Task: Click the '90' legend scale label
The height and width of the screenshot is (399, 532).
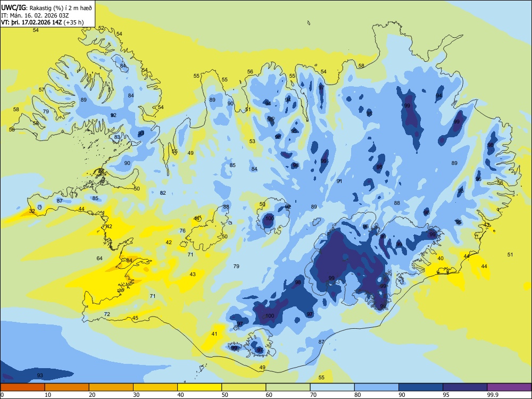Action: tap(402, 395)
